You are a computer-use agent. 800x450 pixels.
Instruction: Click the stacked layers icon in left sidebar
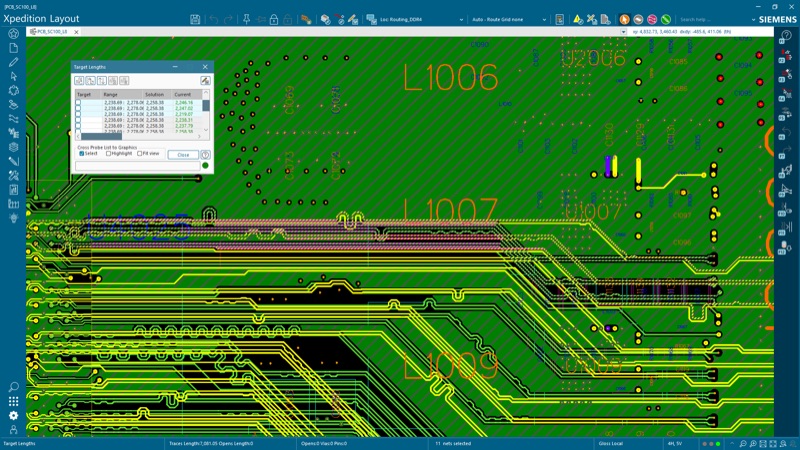[x=13, y=146]
